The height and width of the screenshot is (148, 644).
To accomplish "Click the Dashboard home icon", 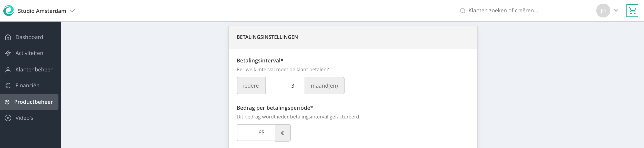I will 8,37.
